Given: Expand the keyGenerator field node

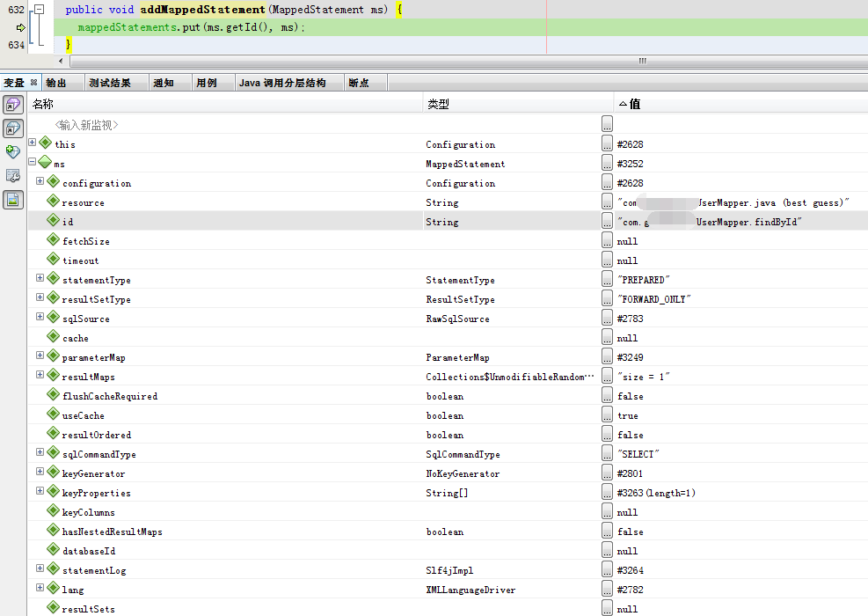Looking at the screenshot, I should coord(40,472).
